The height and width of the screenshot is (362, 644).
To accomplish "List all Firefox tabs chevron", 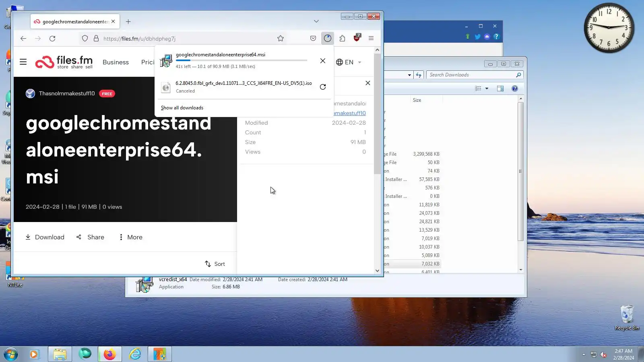I will click(x=316, y=21).
